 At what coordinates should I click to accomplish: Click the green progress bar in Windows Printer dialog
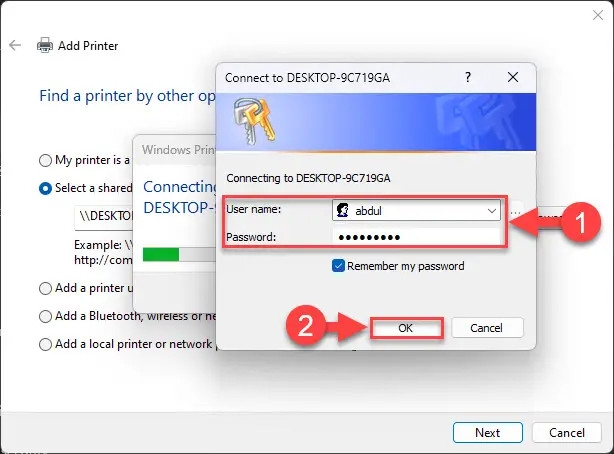point(161,254)
